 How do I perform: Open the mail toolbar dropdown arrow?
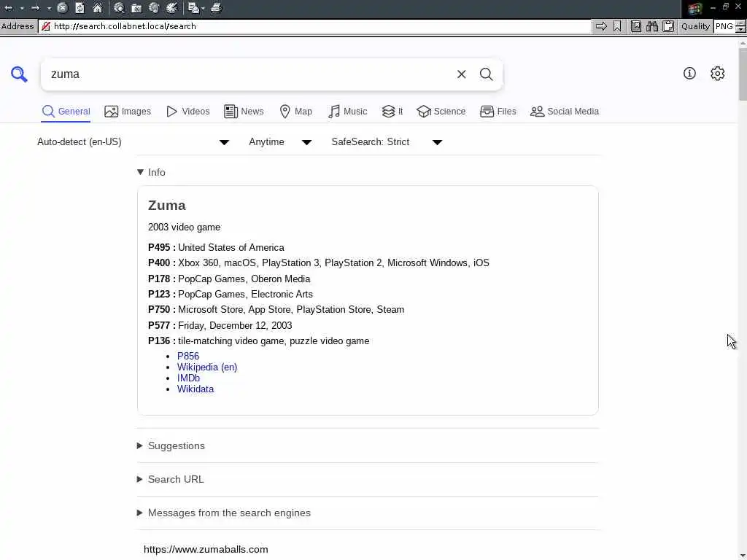click(203, 8)
